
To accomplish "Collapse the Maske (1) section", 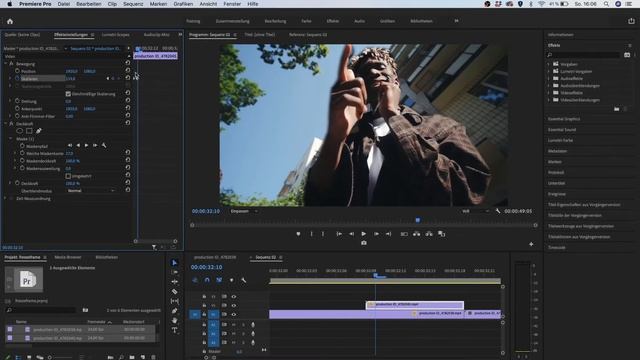I will pyautogui.click(x=10, y=139).
